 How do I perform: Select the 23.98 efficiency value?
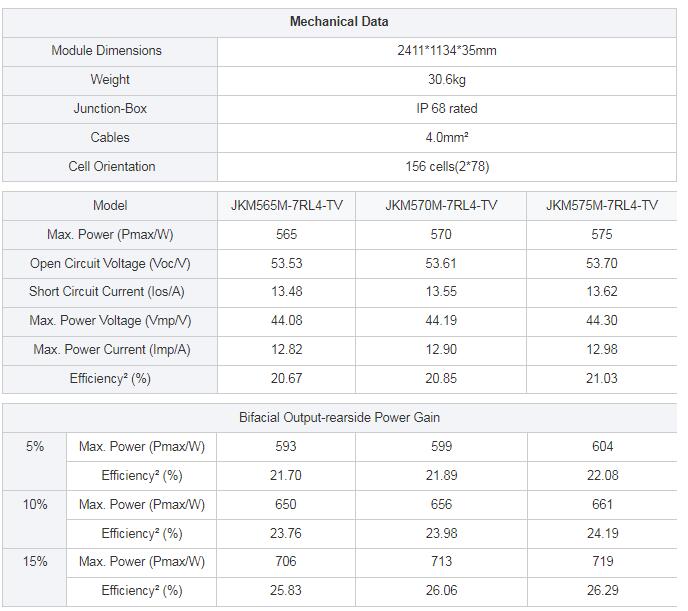441,533
